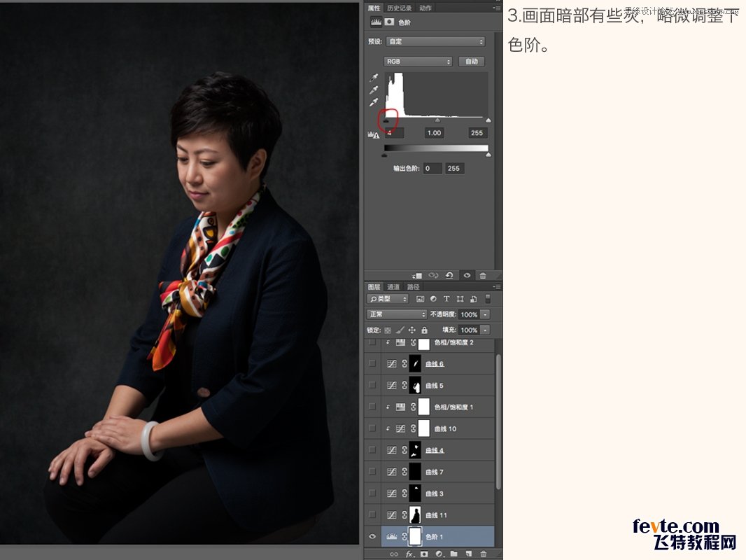Viewport: 746px width, 560px height.
Task: Open the opacity slider arrow
Action: [x=485, y=314]
